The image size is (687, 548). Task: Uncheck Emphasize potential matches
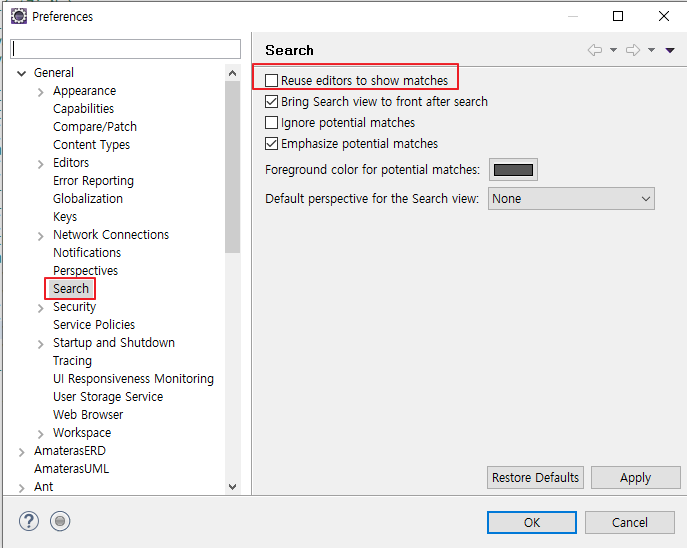coord(271,144)
